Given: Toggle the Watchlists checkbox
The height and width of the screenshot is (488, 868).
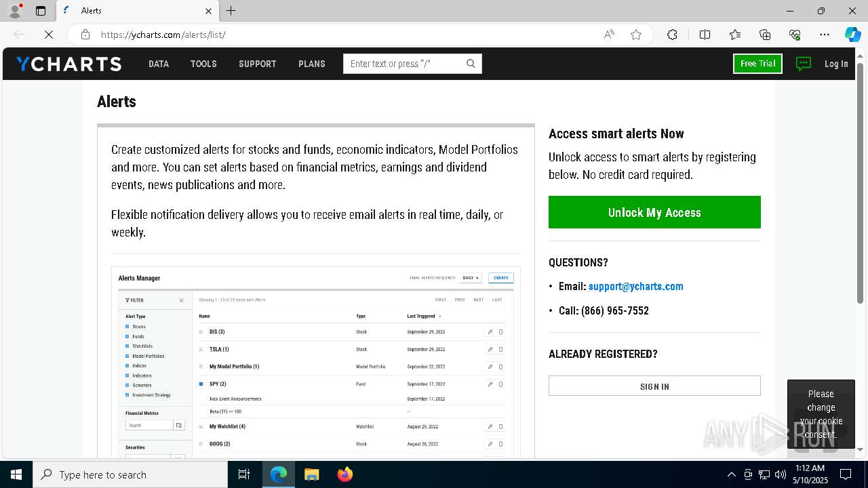Looking at the screenshot, I should pyautogui.click(x=127, y=346).
